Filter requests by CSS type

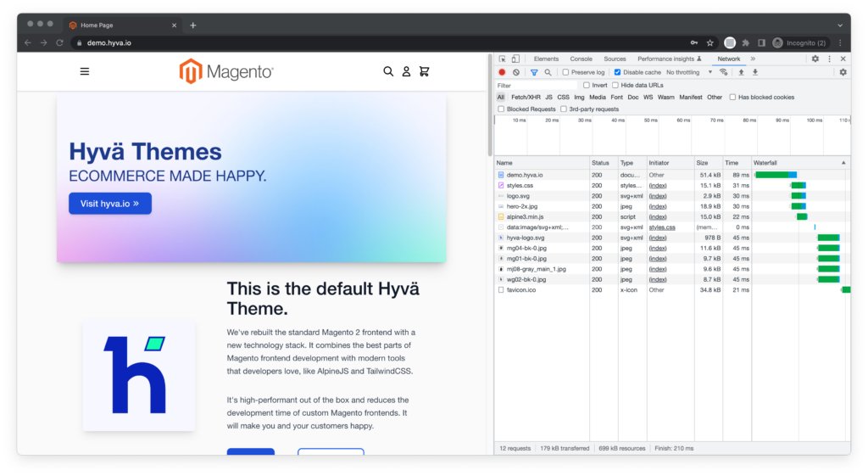(563, 97)
